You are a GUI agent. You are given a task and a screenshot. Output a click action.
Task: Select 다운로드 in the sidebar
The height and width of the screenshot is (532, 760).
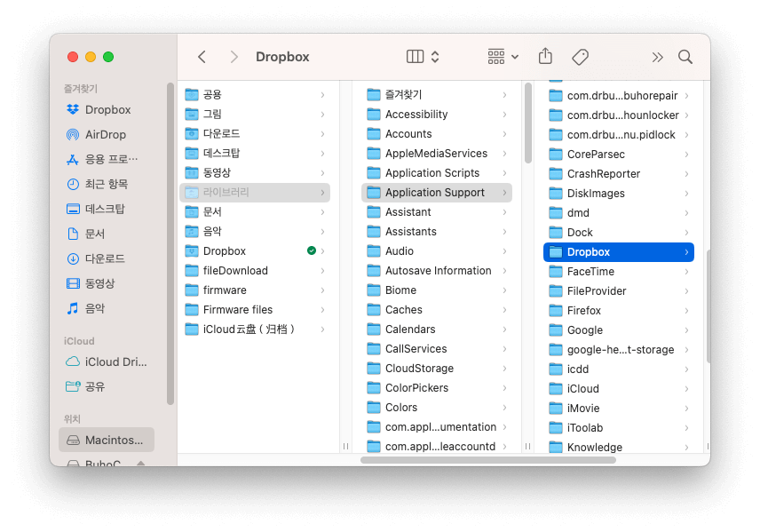107,258
